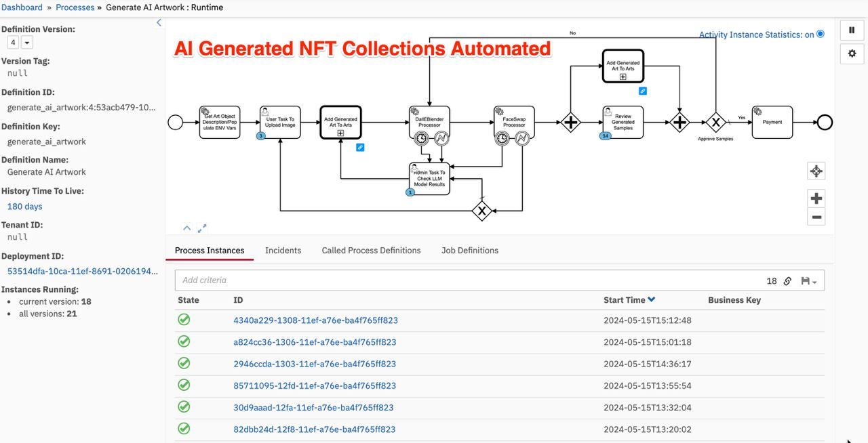Select the Get Art Object Description service task
This screenshot has width=868, height=443.
pyautogui.click(x=220, y=122)
